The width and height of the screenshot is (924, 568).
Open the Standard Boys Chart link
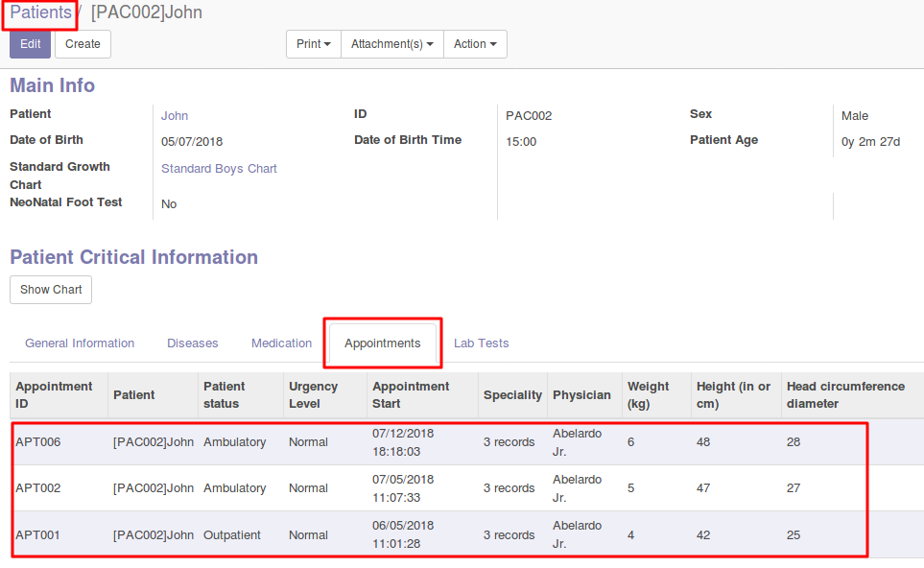219,169
